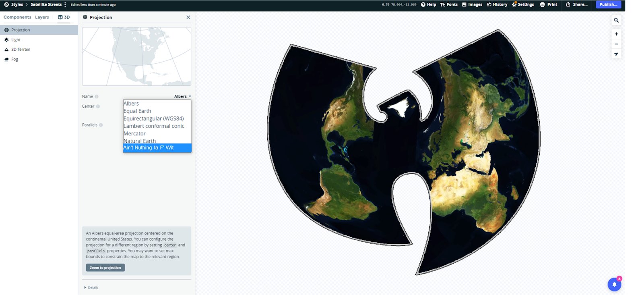Select 3D Terrain in the sidebar
This screenshot has height=295, width=644.
(39, 49)
